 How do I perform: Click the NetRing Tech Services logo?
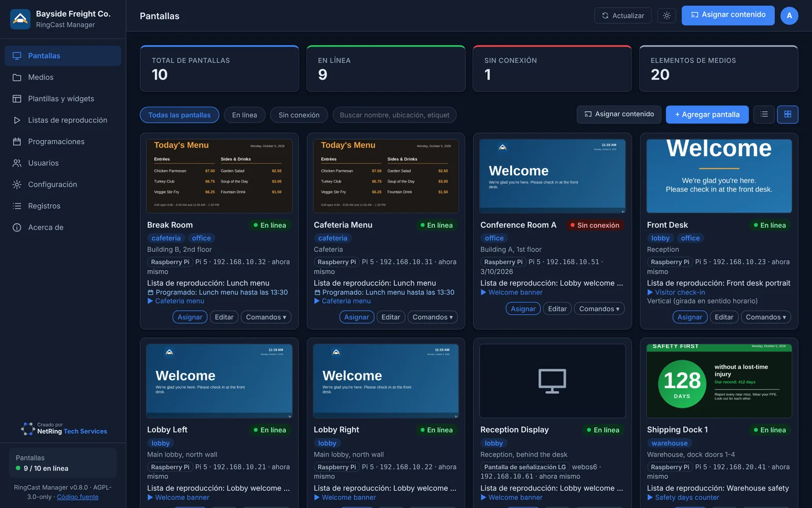(x=28, y=429)
